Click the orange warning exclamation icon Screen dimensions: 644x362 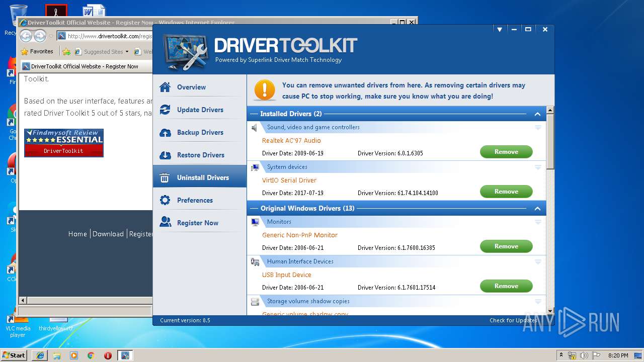tap(265, 89)
